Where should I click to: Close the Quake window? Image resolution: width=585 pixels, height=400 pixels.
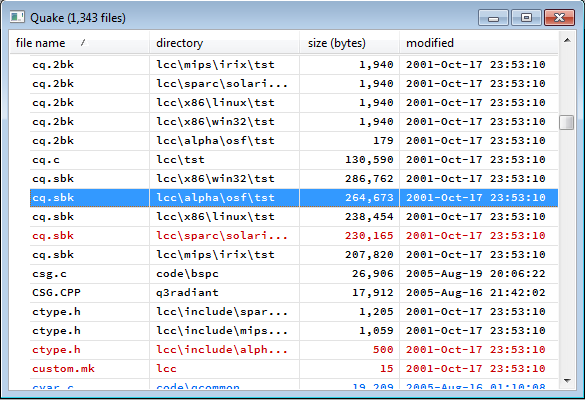coord(559,18)
